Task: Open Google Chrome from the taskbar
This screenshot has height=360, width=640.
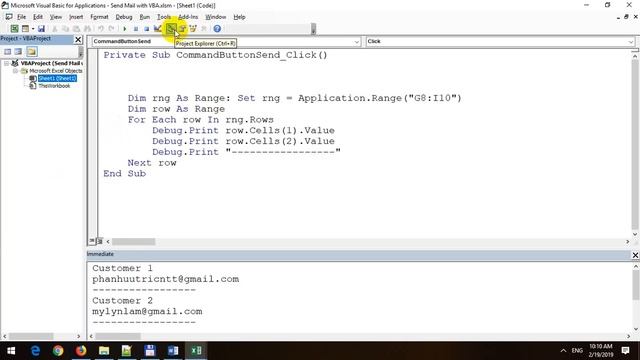Action: point(58,351)
